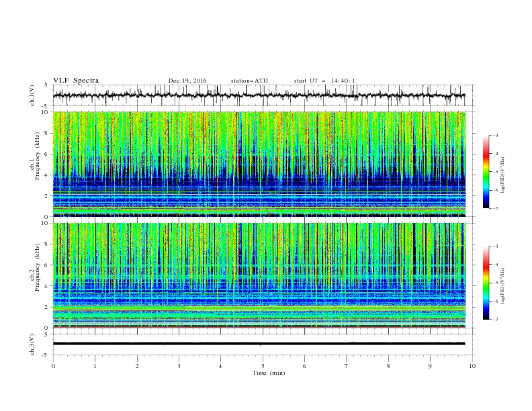Click the "VLF Spectra" title text
The height and width of the screenshot is (411, 532).
76,81
